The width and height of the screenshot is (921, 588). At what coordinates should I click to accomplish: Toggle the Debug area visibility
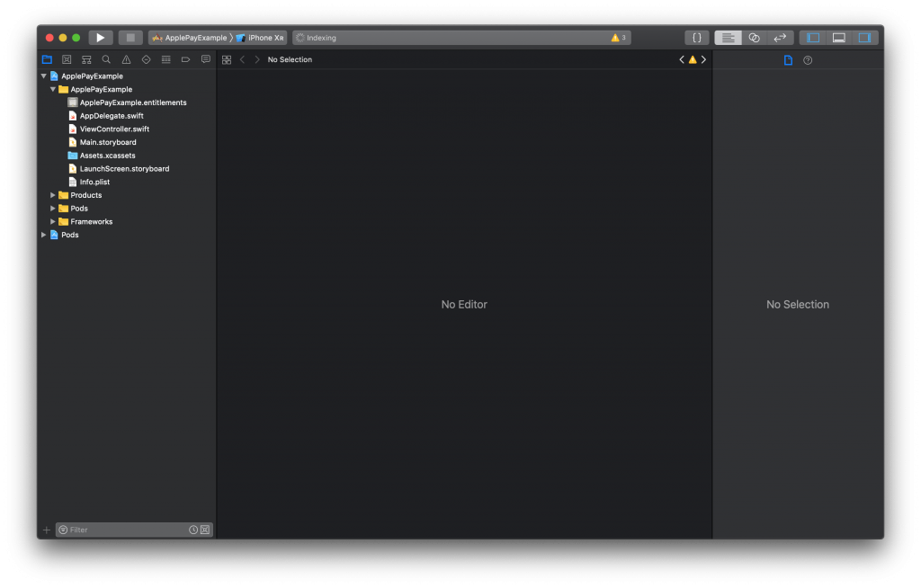839,38
